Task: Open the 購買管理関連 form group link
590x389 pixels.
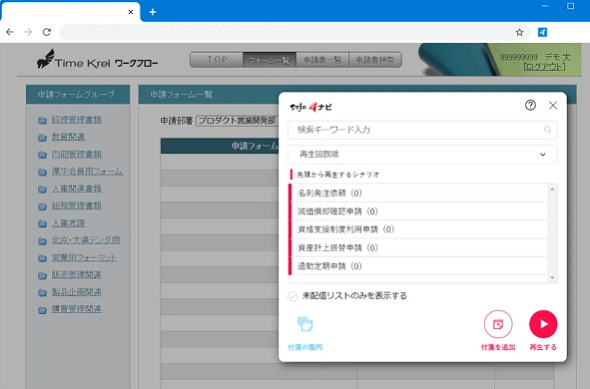Action: tap(76, 309)
